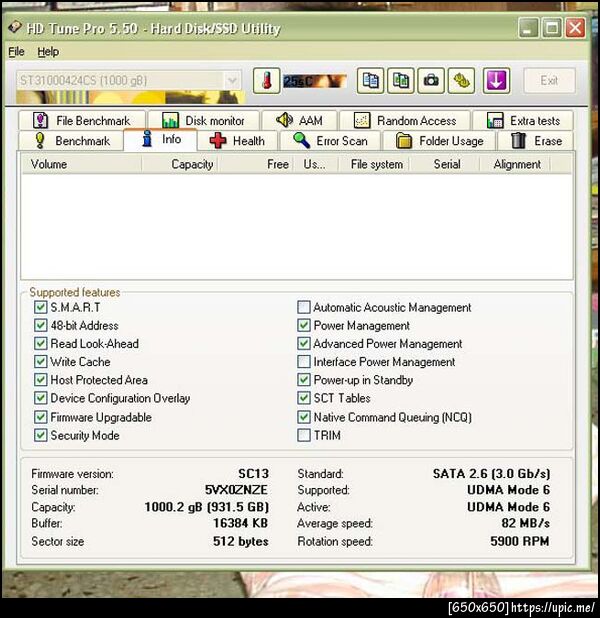Viewport: 600px width, 618px height.
Task: Click the HD Tune Pro title bar icon
Action: coord(15,27)
